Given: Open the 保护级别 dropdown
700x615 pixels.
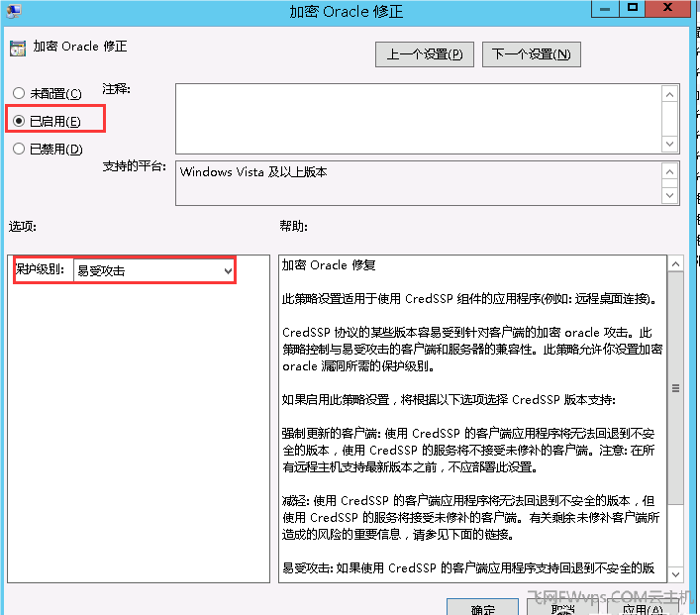Looking at the screenshot, I should pyautogui.click(x=153, y=270).
